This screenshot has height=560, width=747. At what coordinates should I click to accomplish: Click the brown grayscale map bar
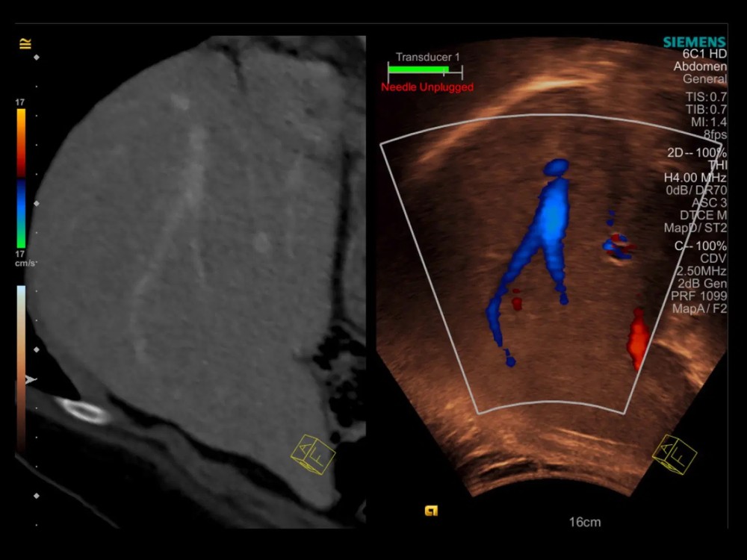[21, 366]
